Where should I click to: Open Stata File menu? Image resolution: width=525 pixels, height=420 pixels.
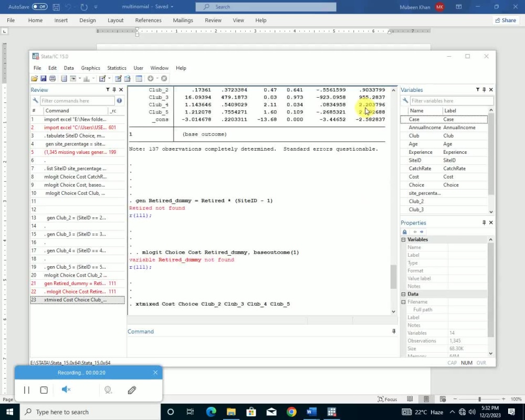(x=37, y=68)
